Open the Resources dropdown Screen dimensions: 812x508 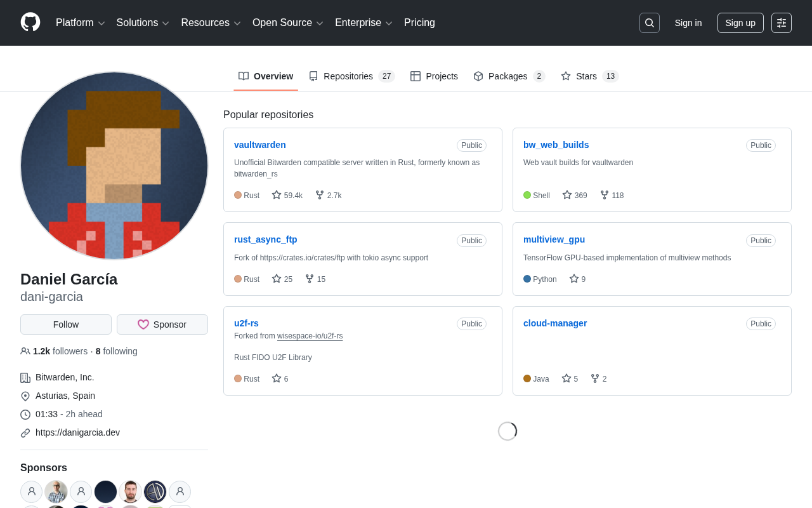pyautogui.click(x=211, y=23)
